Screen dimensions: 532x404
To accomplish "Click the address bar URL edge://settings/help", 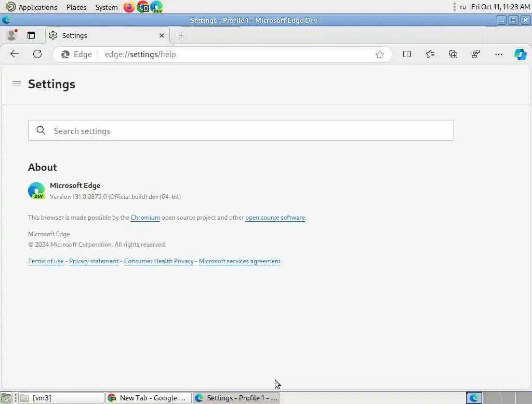I will (x=140, y=55).
